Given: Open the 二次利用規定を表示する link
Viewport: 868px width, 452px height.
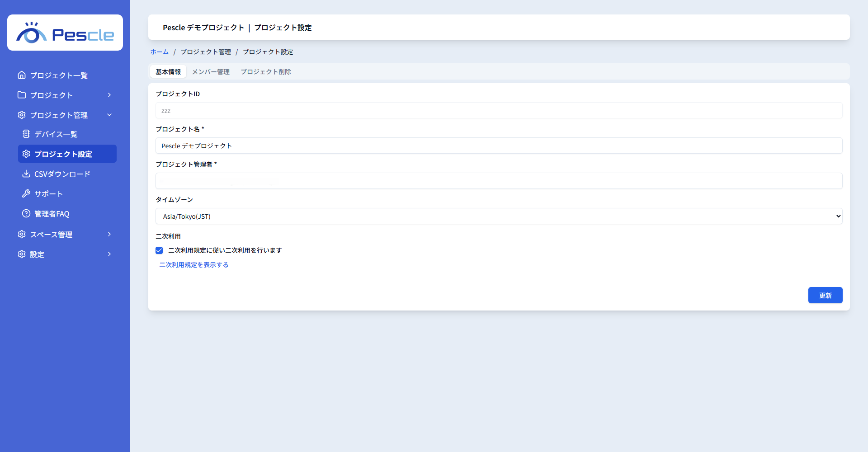Looking at the screenshot, I should point(194,265).
